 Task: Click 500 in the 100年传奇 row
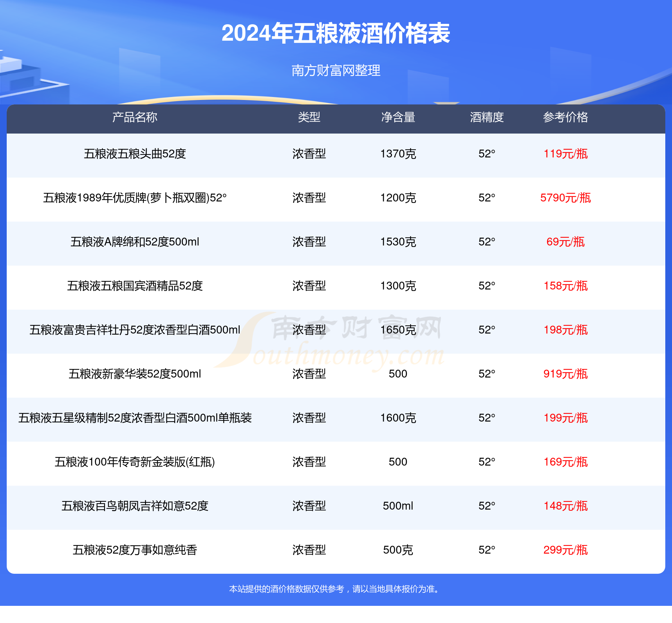[398, 462]
